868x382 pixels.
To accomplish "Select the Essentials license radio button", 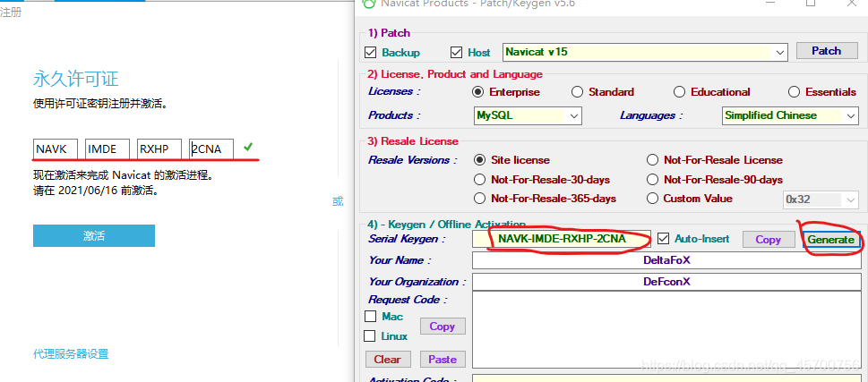I will tap(794, 92).
